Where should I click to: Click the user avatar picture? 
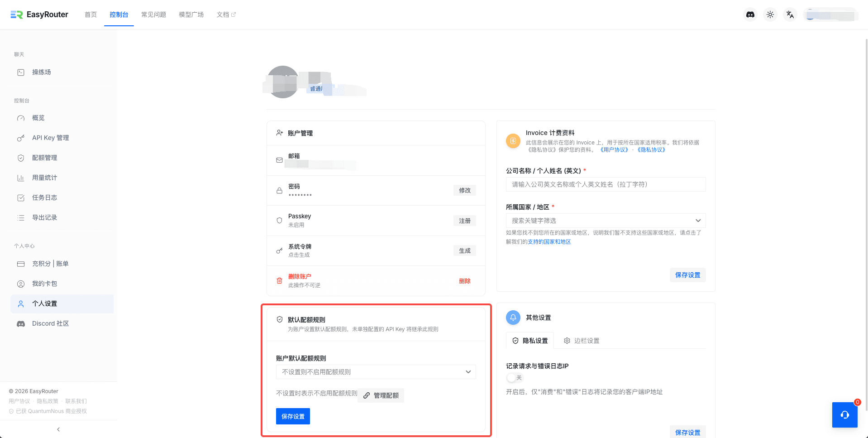click(283, 82)
